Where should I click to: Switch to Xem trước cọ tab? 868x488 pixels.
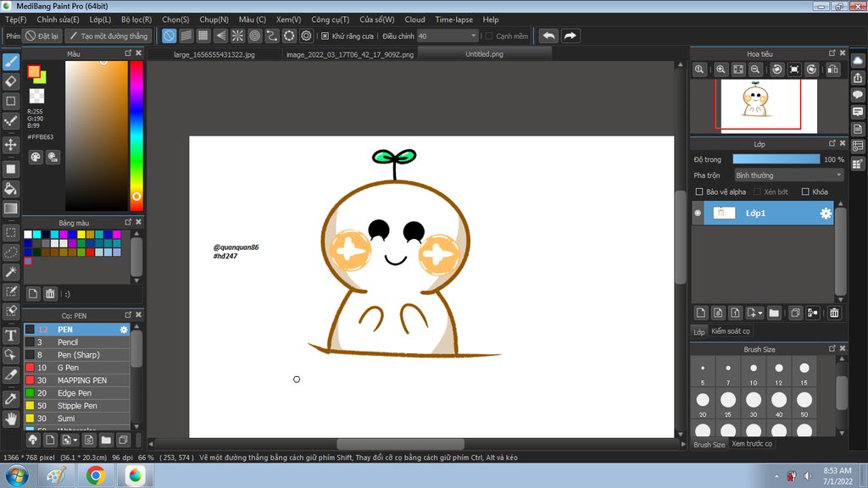pyautogui.click(x=752, y=444)
